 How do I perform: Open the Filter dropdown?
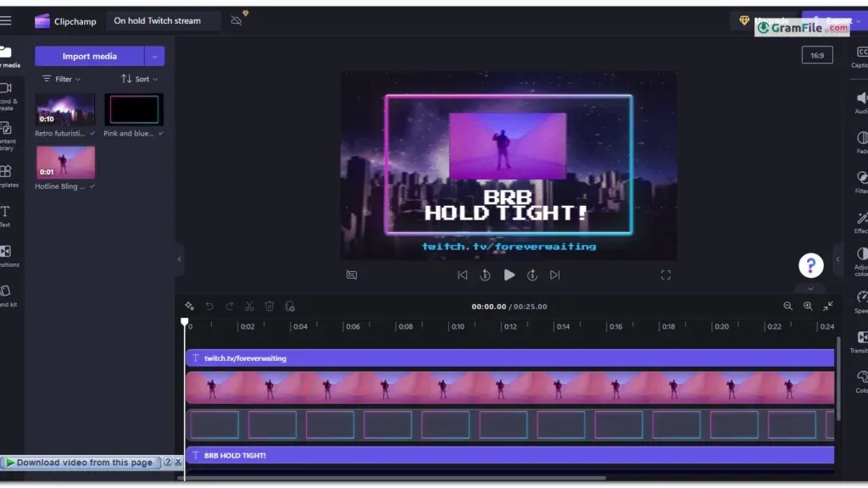(61, 79)
